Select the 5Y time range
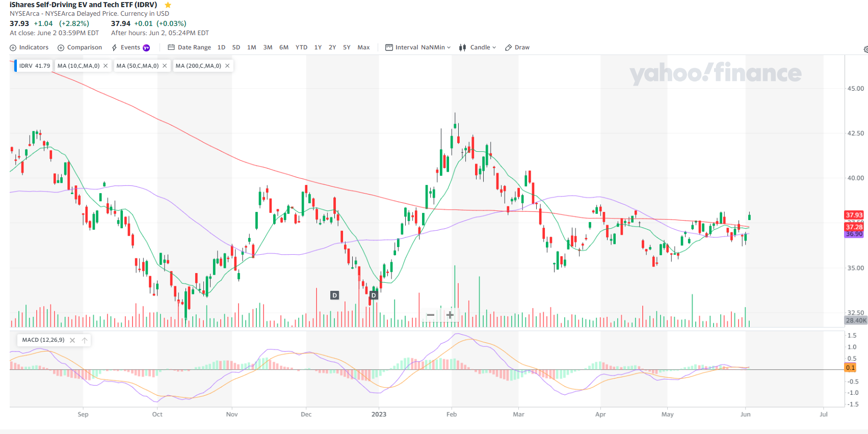Image resolution: width=868 pixels, height=434 pixels. [x=347, y=47]
